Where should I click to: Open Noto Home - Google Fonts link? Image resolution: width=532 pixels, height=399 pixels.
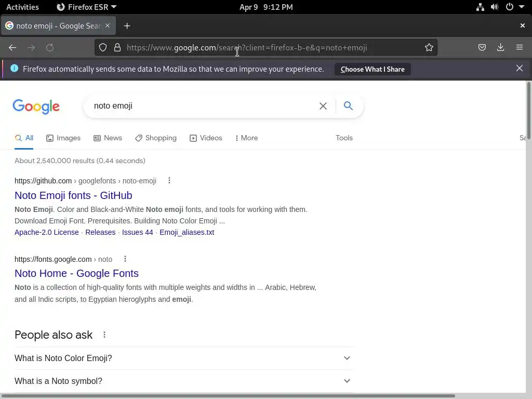[77, 273]
